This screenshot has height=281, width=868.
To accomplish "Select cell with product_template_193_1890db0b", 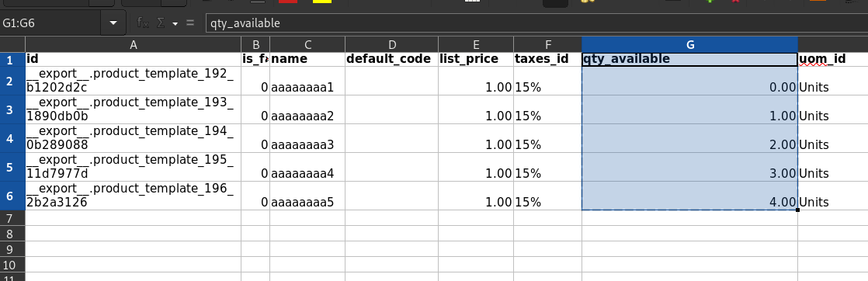I will (133, 109).
